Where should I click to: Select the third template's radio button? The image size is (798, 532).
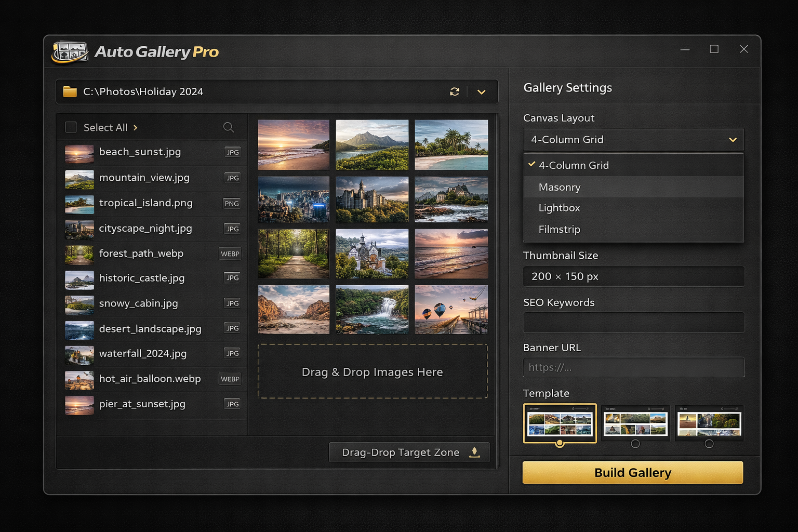point(709,444)
